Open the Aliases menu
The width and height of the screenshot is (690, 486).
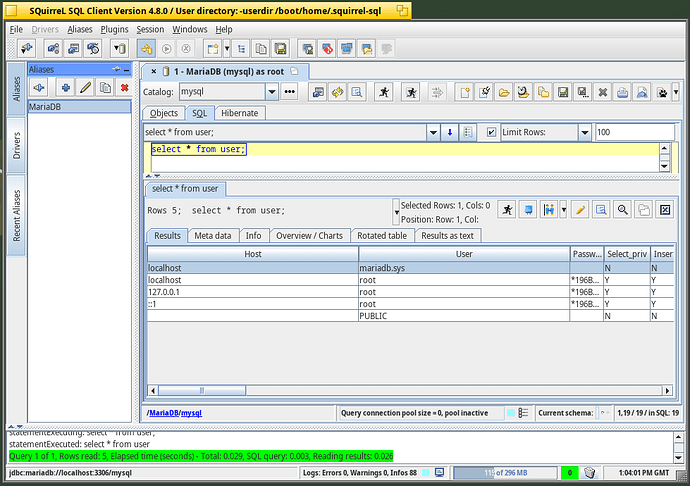[80, 29]
